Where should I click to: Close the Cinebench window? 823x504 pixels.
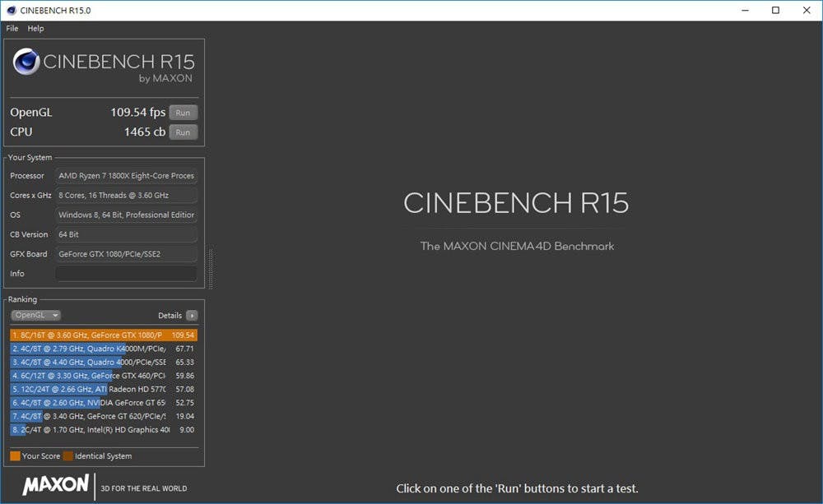pyautogui.click(x=807, y=11)
